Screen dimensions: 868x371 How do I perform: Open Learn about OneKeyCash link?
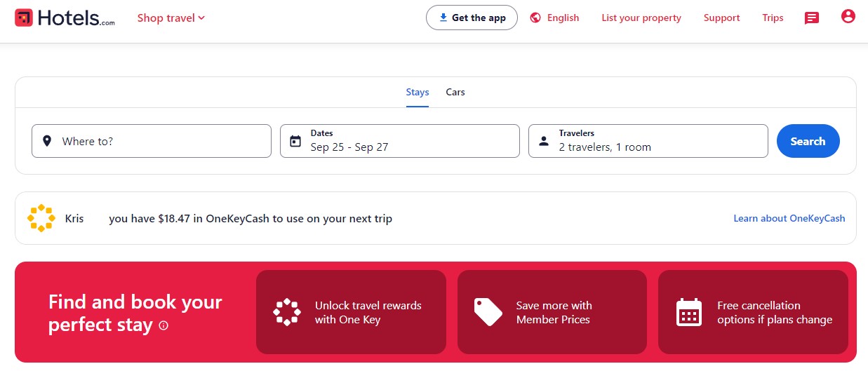point(789,218)
